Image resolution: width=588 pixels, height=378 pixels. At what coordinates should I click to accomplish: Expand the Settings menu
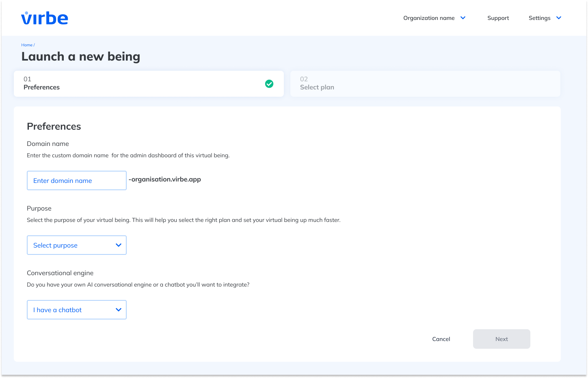tap(539, 18)
